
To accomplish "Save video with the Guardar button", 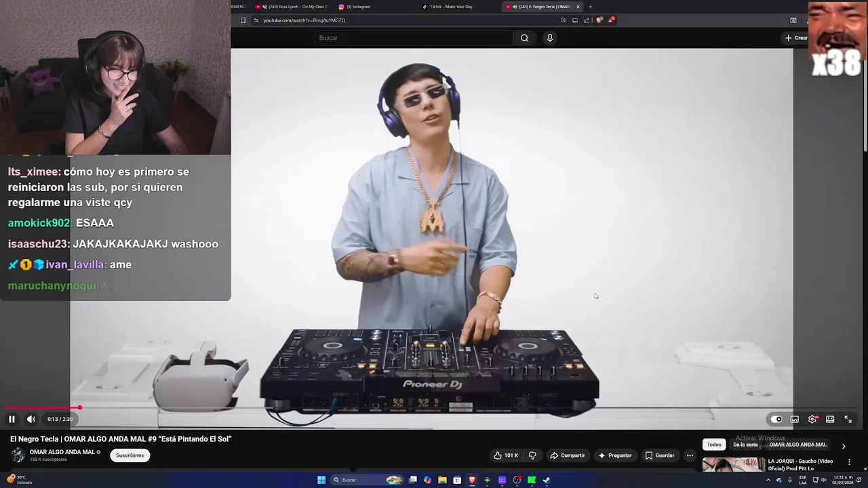I will pos(660,455).
